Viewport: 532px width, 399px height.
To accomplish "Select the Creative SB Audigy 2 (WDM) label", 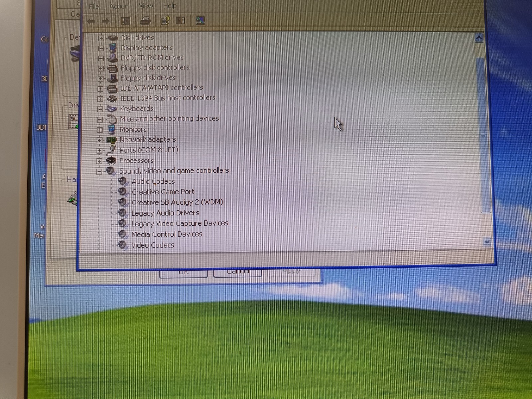I will pos(177,202).
